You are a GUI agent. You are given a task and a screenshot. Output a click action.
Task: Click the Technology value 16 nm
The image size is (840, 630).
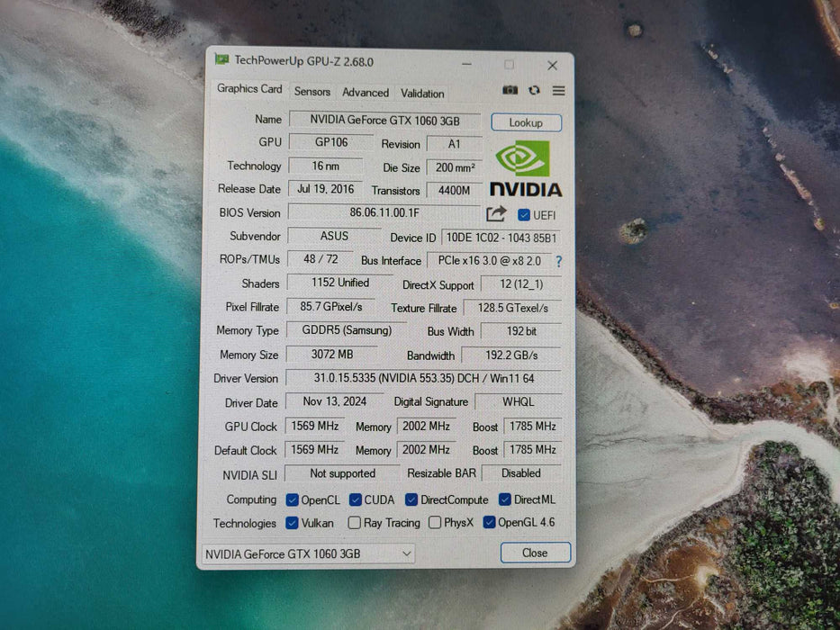(326, 166)
